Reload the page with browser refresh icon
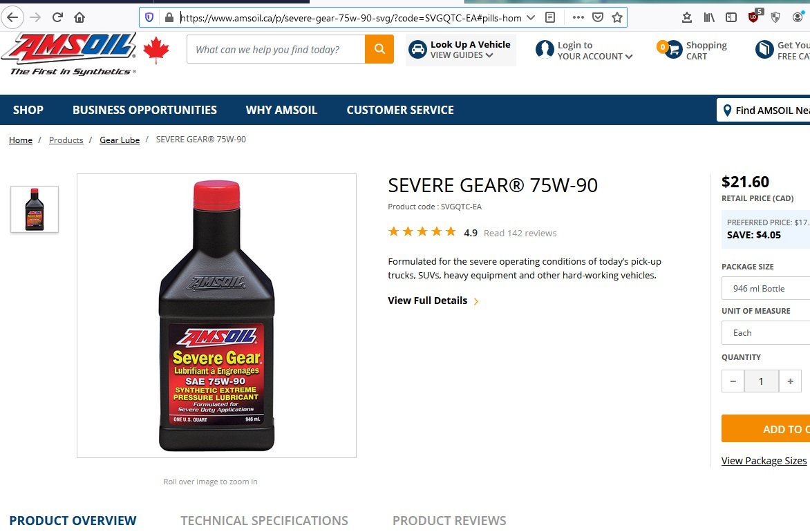Screen dimensions: 810x532 pos(57,17)
